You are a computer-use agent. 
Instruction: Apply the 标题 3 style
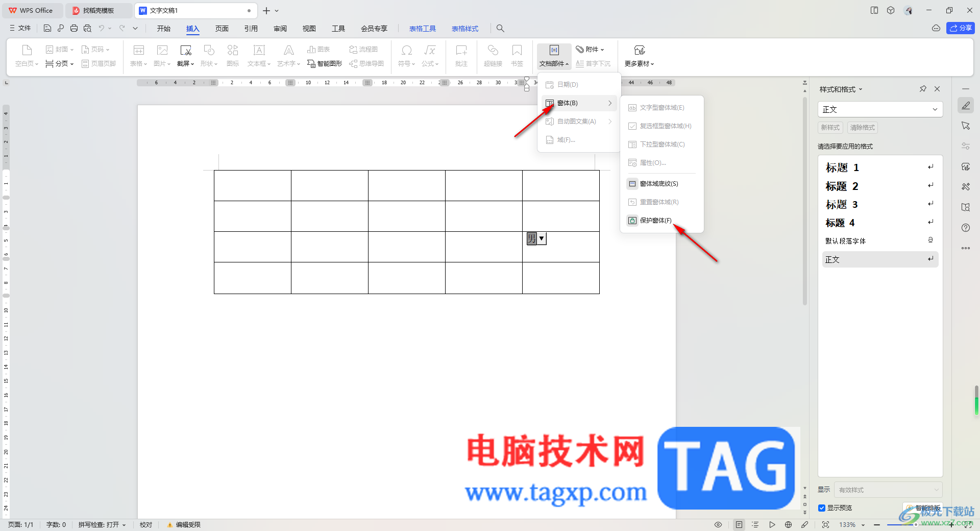click(x=880, y=204)
